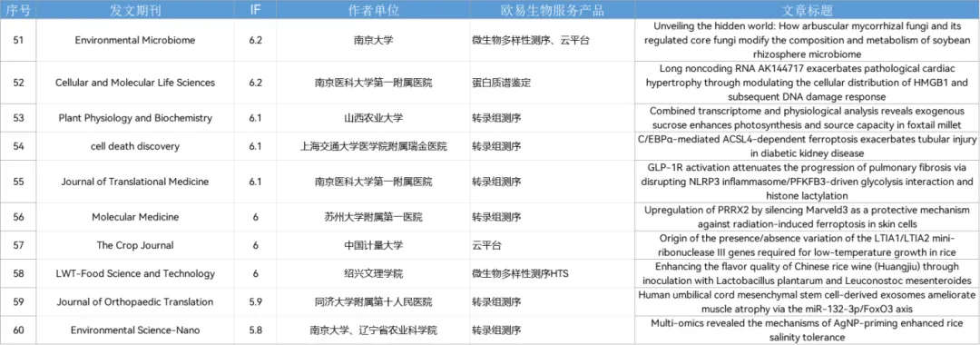Select 南京医科大学第一附属医院 cell in row 52

[373, 83]
